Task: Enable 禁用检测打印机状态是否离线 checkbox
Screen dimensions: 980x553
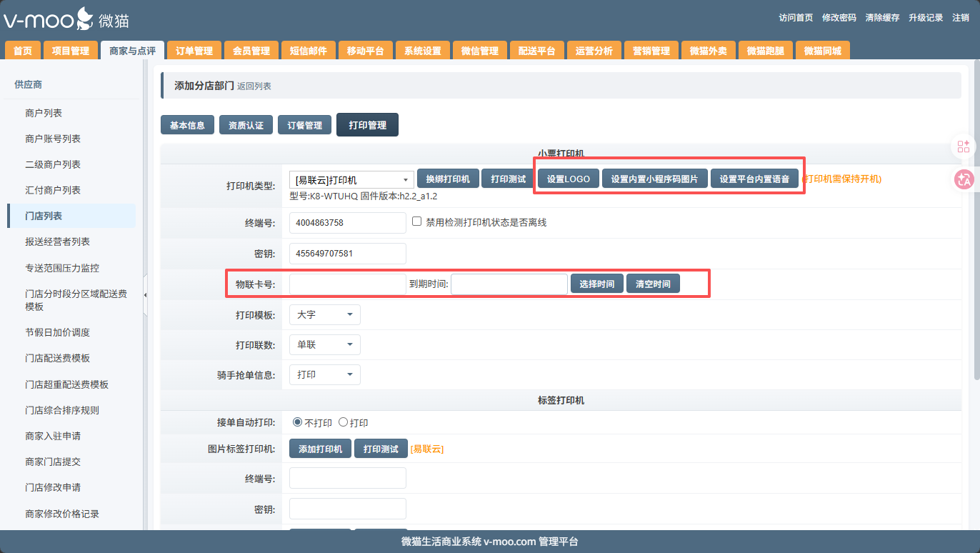Action: pos(417,222)
